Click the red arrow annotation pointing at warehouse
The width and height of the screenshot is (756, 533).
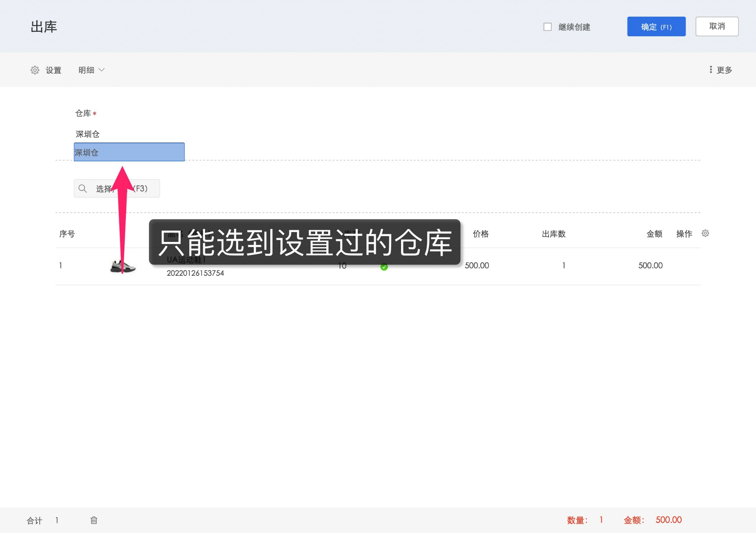[123, 215]
